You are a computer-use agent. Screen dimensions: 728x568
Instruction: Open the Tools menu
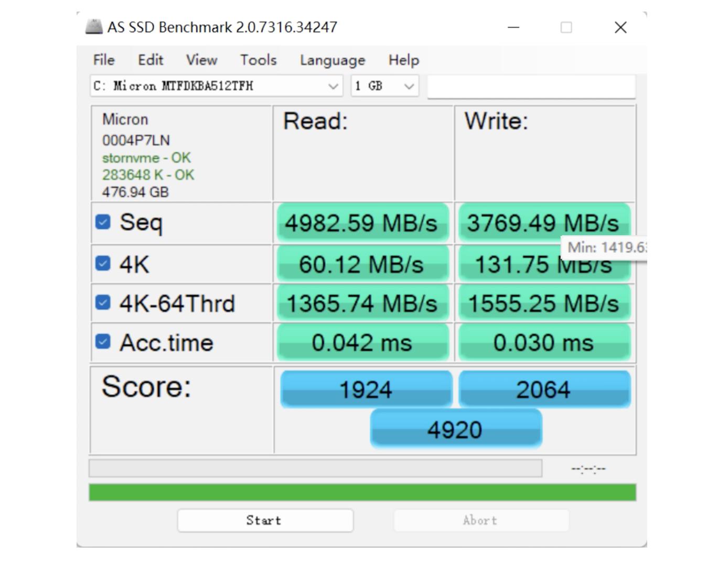coord(258,60)
